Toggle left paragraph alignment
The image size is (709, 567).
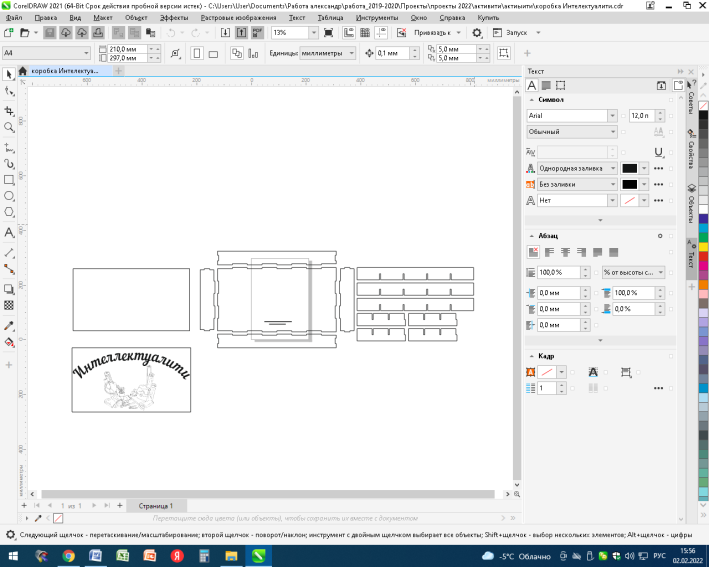(549, 252)
